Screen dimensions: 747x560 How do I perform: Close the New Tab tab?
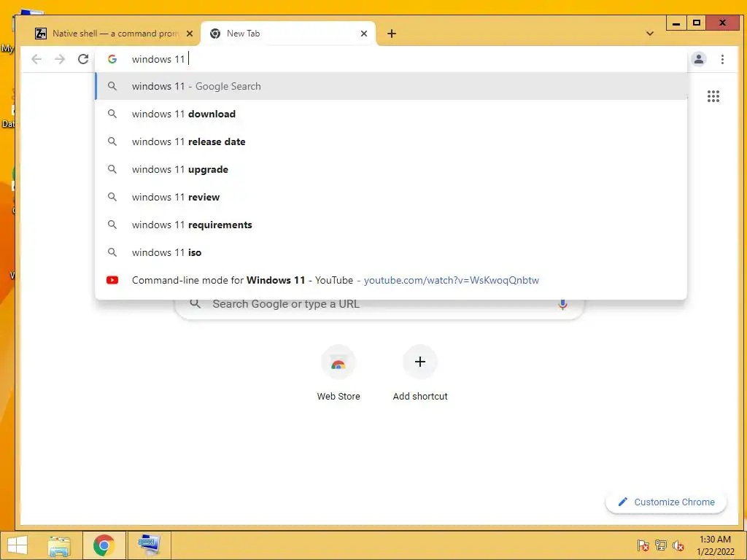click(364, 34)
